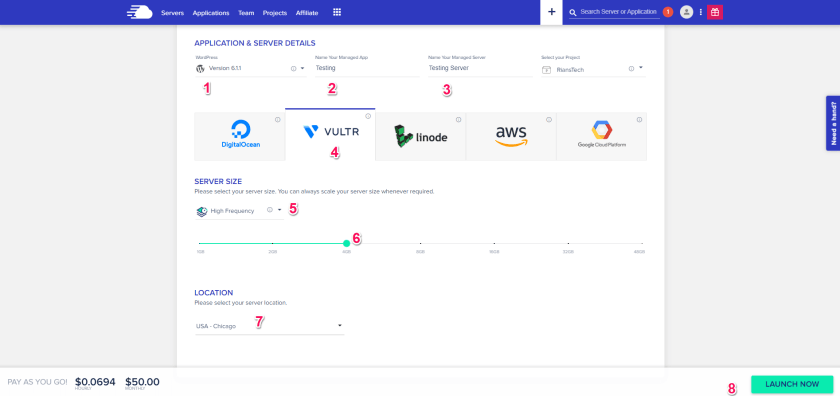Click APPLICATION & SERVER DETAILS heading
The height and width of the screenshot is (396, 840).
255,43
